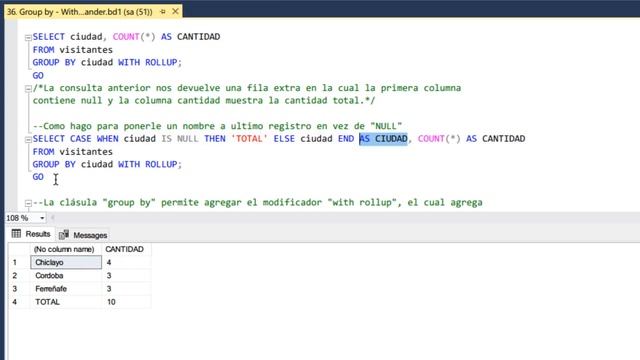Collapse the clásula group by comment block
The height and width of the screenshot is (360, 640).
(28, 203)
